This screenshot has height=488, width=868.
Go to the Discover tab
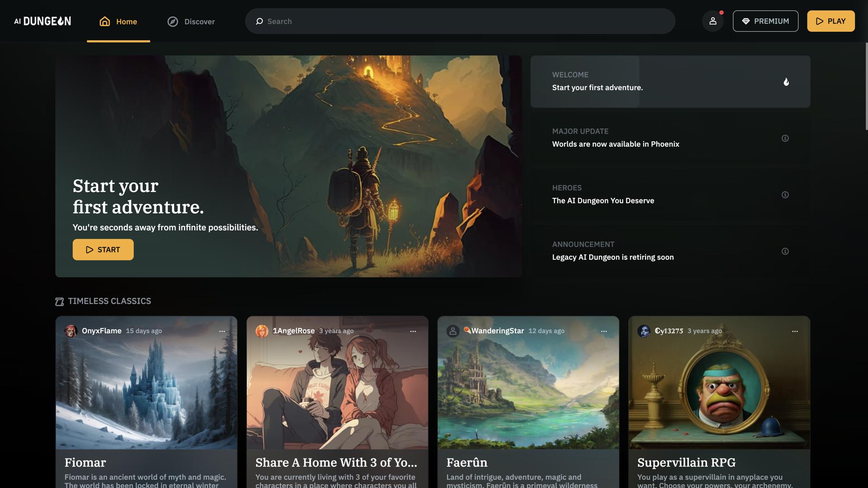(191, 21)
